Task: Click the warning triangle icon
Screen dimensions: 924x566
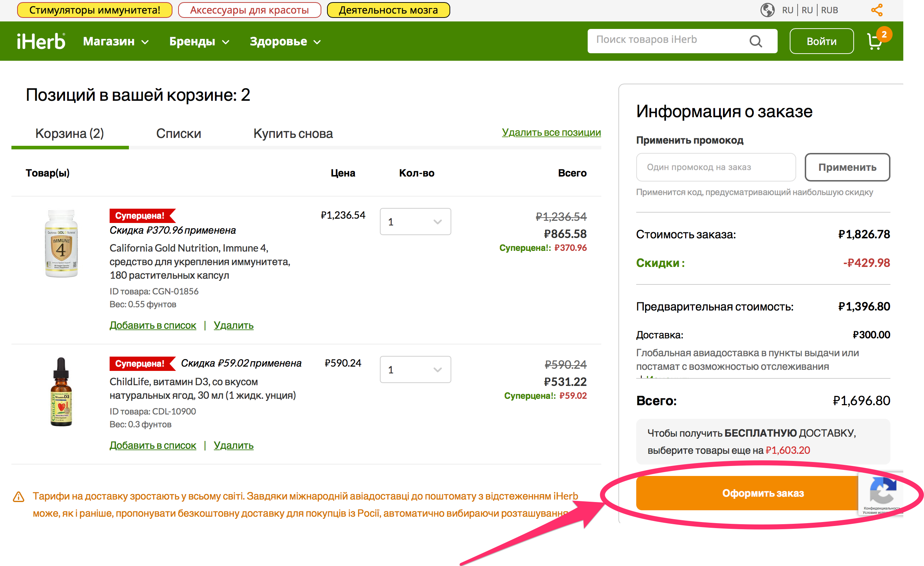Action: 18,497
